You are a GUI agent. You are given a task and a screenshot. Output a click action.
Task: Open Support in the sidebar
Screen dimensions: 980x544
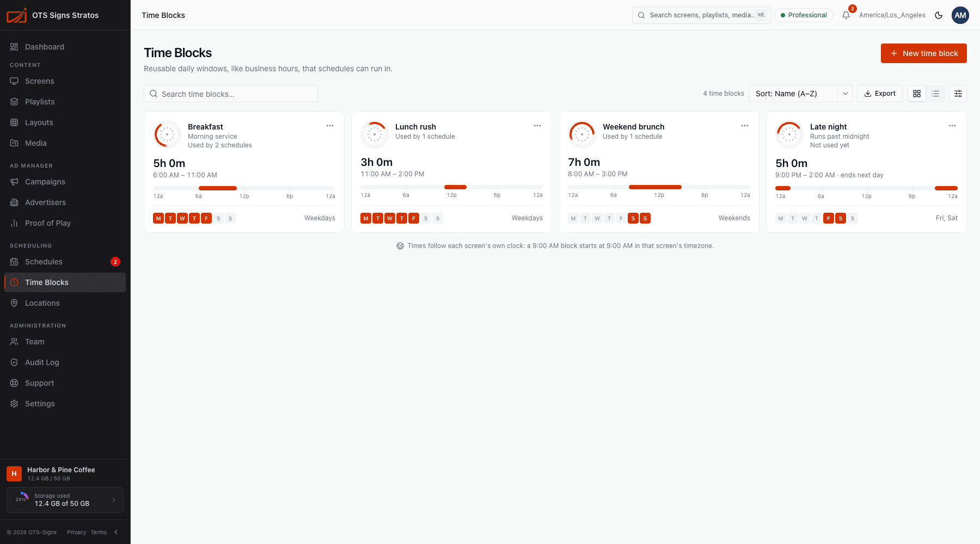tap(65, 383)
